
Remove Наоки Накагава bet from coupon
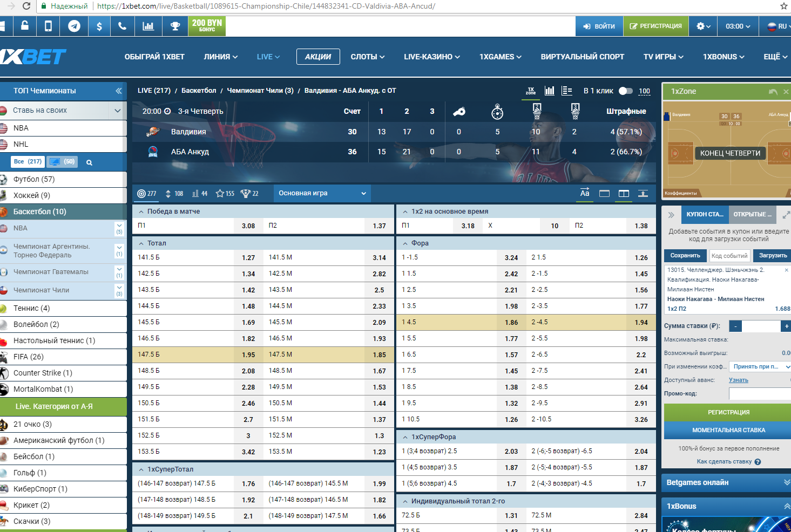pos(786,270)
